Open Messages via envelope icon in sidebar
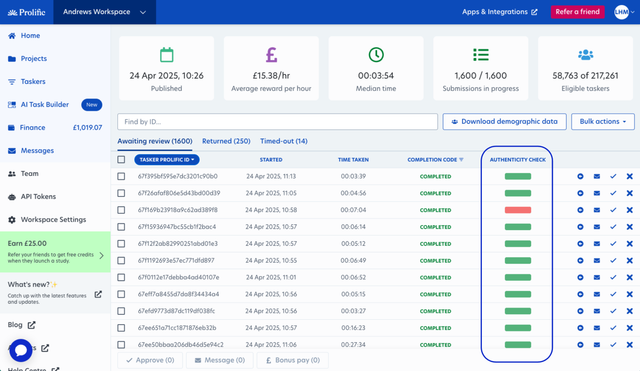 tap(12, 151)
